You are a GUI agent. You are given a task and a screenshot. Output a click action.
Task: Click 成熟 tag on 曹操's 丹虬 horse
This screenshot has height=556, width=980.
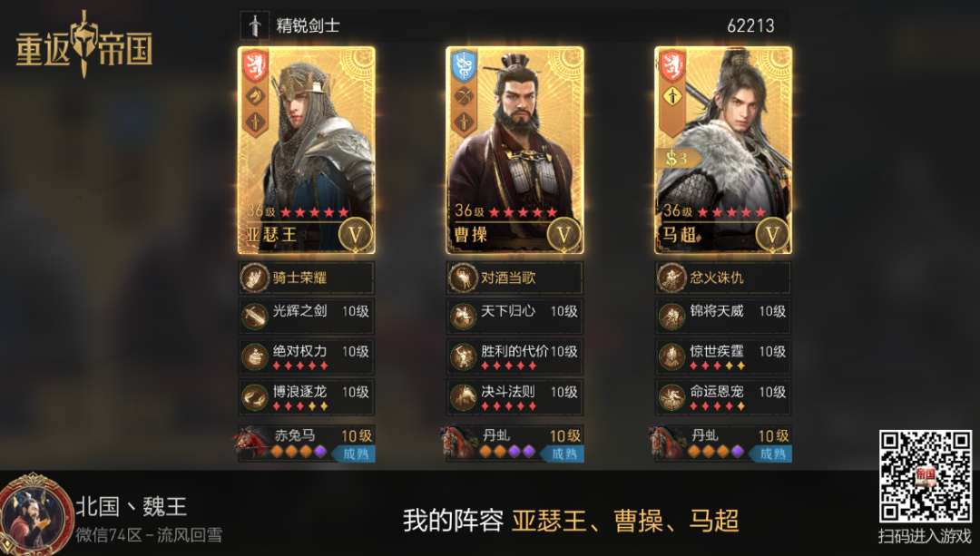pos(563,454)
